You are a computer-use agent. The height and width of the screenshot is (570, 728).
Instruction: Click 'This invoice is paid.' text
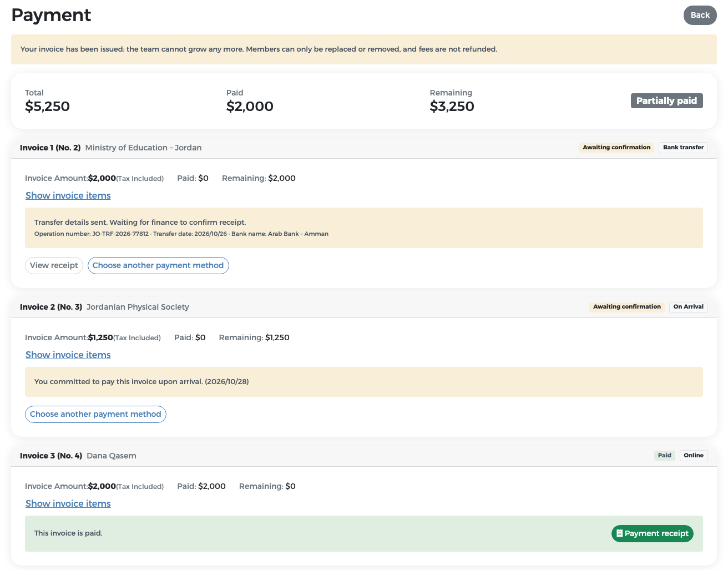[x=68, y=533]
